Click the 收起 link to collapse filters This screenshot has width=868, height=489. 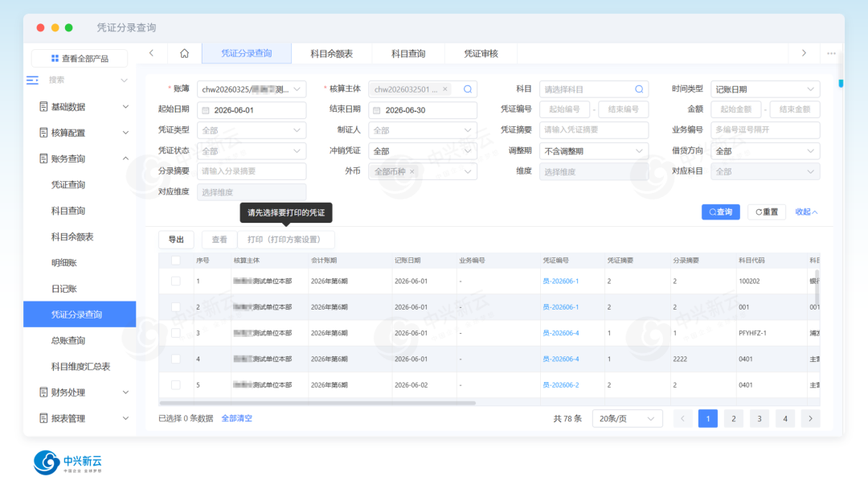point(807,212)
